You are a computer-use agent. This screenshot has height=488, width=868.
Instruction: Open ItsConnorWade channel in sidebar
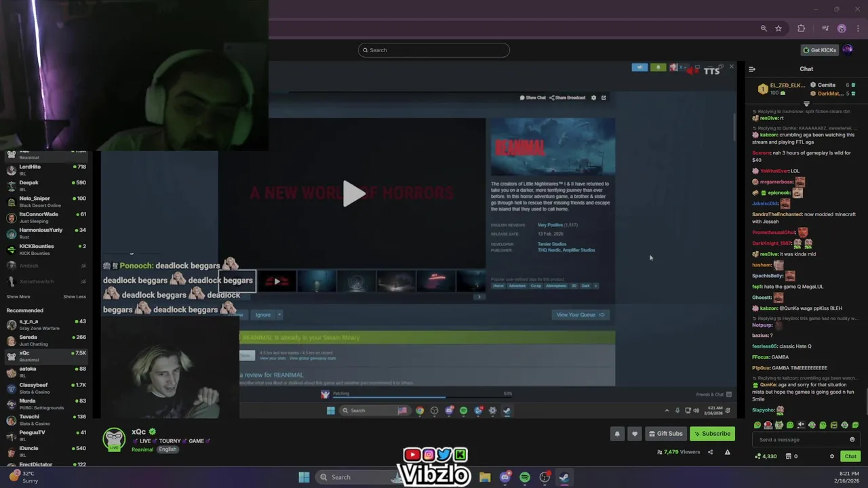[46, 218]
